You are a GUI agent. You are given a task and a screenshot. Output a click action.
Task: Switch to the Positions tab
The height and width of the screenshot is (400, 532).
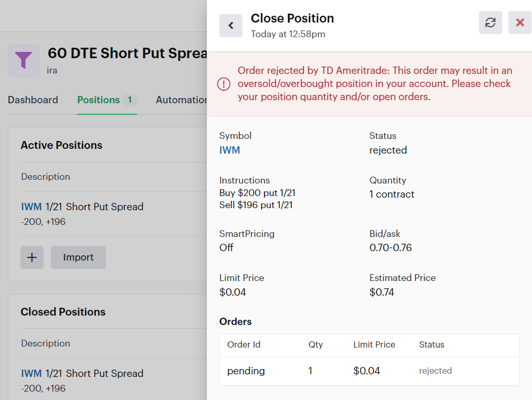[x=107, y=100]
